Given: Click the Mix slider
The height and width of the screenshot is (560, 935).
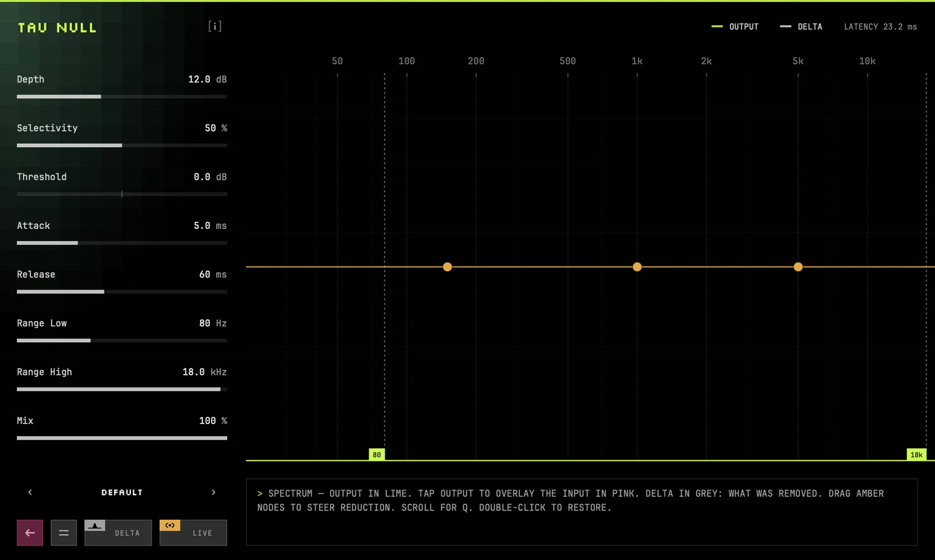Looking at the screenshot, I should pos(122,438).
